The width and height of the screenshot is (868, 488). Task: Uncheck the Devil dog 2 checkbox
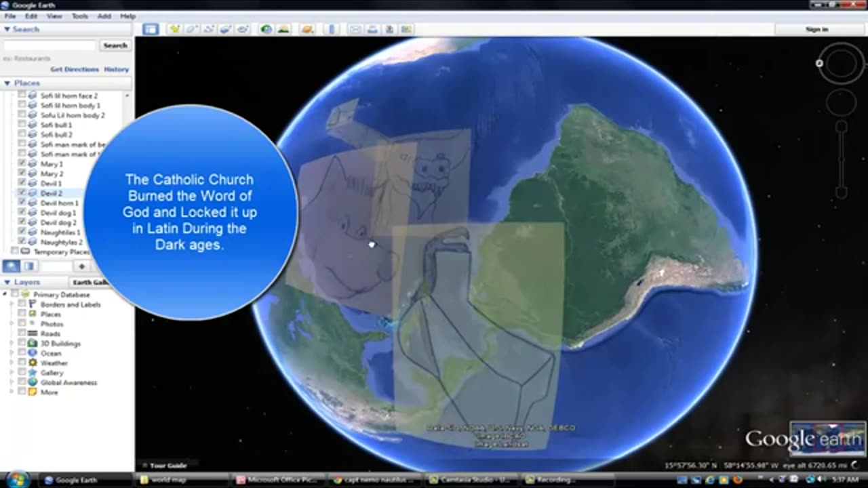click(x=22, y=222)
